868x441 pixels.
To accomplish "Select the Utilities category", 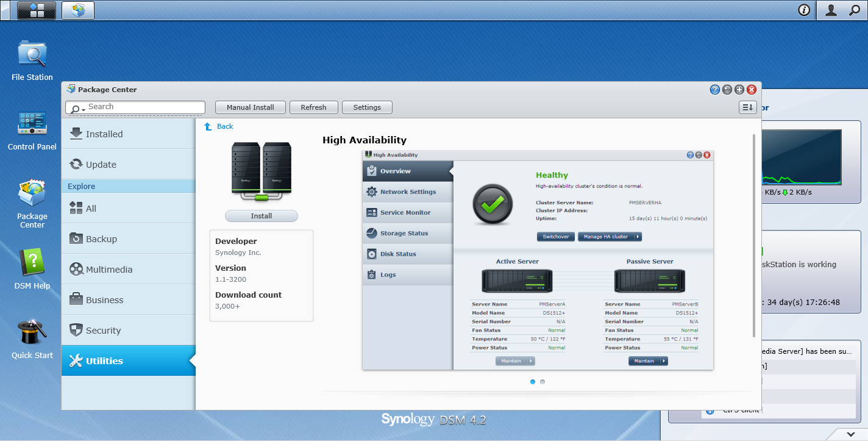I will click(129, 360).
